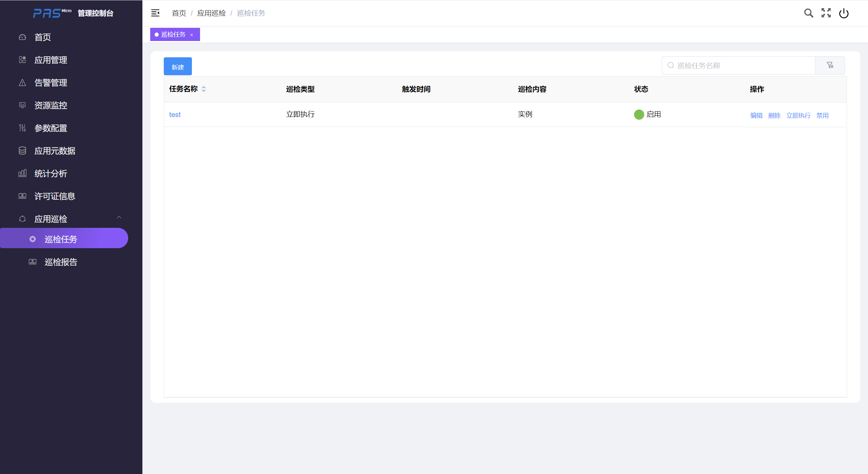Click the 新建 button

pyautogui.click(x=178, y=66)
